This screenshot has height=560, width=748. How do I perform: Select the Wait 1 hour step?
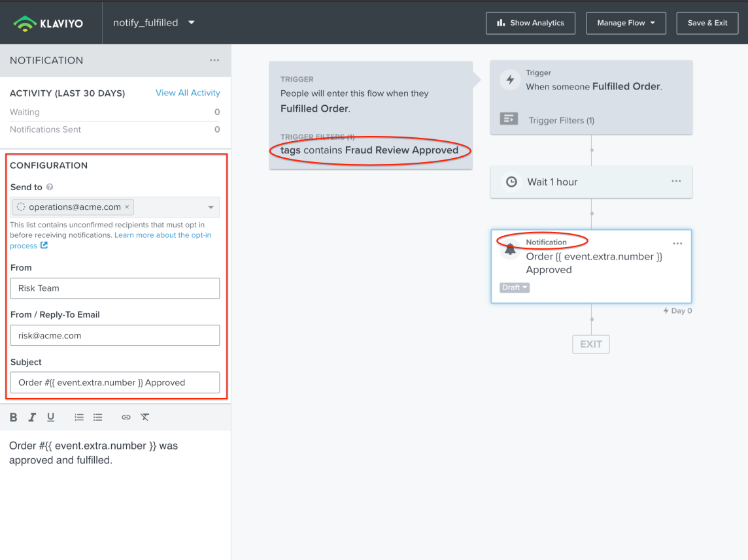(591, 182)
